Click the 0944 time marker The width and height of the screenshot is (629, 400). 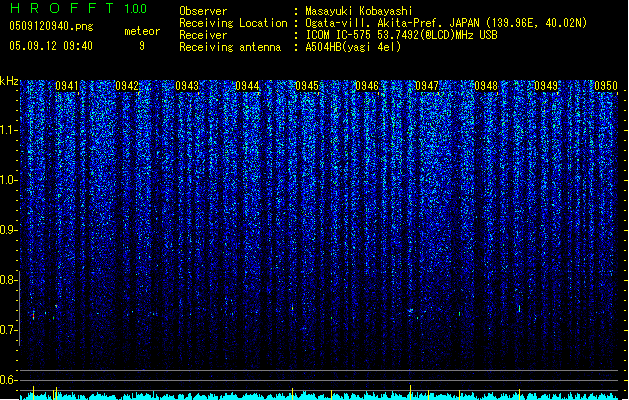[x=247, y=86]
